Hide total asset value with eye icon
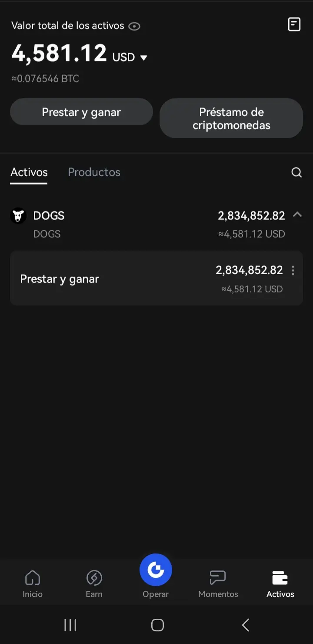Viewport: 313px width, 644px height. pos(135,26)
